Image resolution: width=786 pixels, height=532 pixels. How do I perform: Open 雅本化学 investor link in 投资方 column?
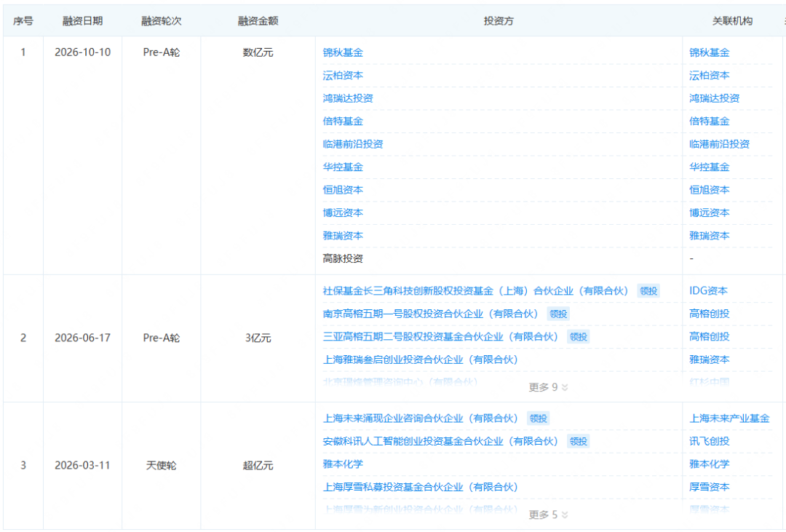click(343, 464)
